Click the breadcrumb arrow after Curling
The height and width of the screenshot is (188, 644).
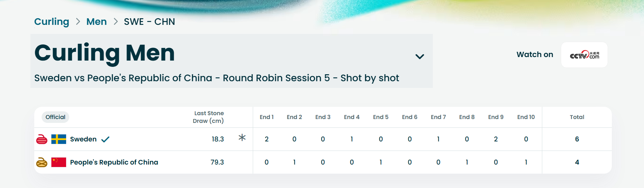coord(78,22)
